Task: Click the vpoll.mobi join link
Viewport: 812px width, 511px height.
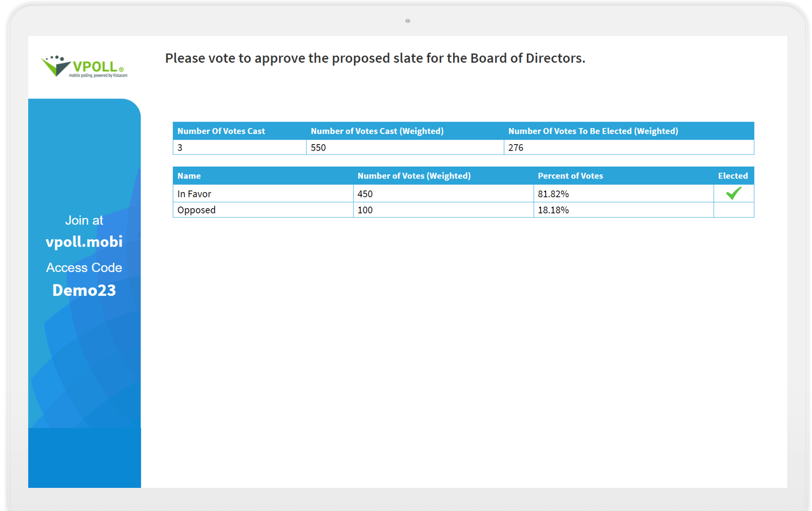Action: click(x=84, y=242)
